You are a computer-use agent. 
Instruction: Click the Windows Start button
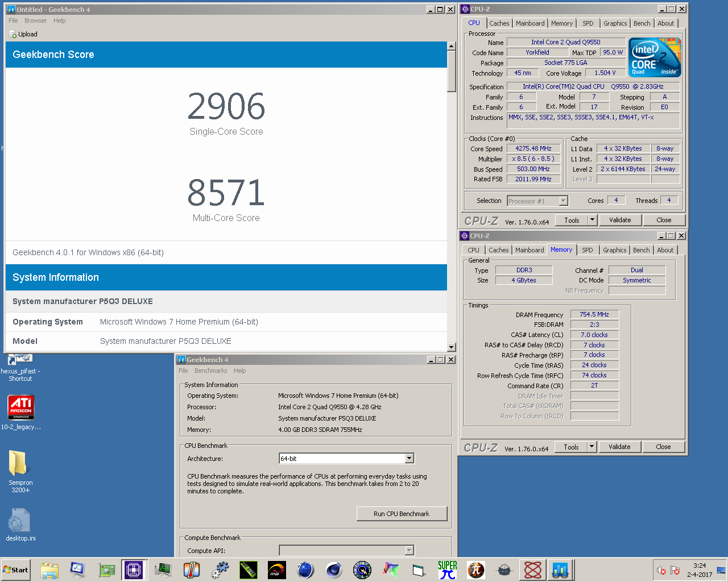coord(16,569)
